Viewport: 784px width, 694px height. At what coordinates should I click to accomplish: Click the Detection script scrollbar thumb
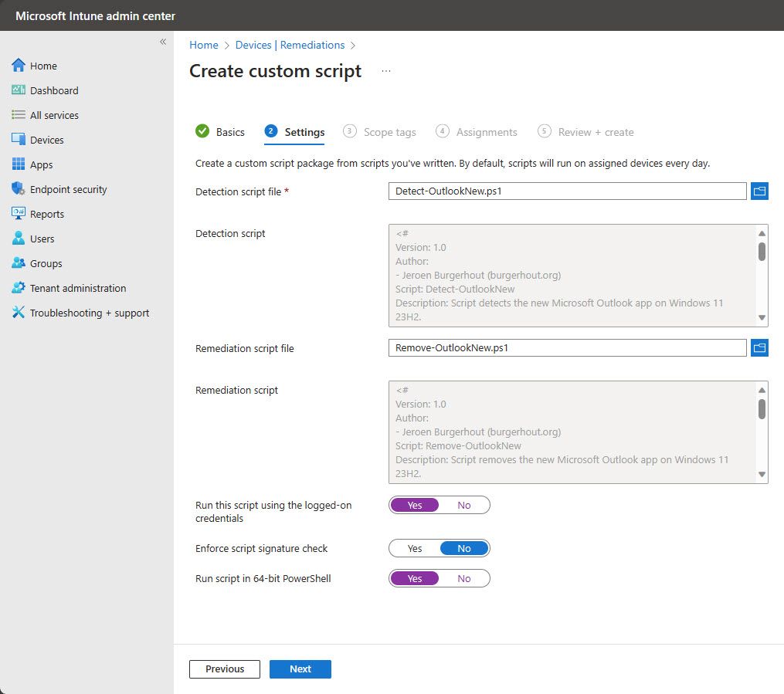(762, 252)
